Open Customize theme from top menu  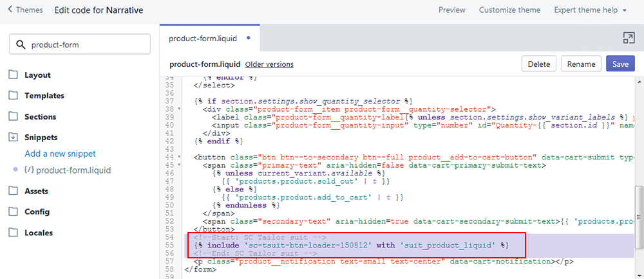(x=509, y=10)
